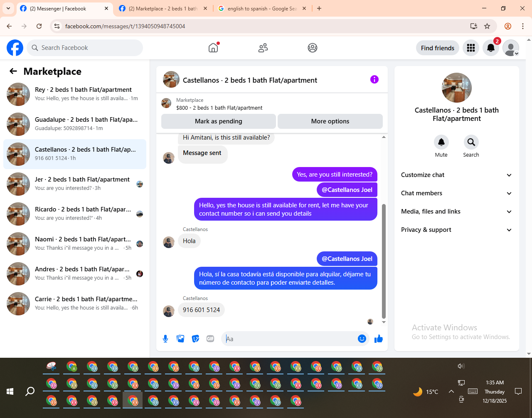
Task: Open Andres conversation in list
Action: point(75,274)
